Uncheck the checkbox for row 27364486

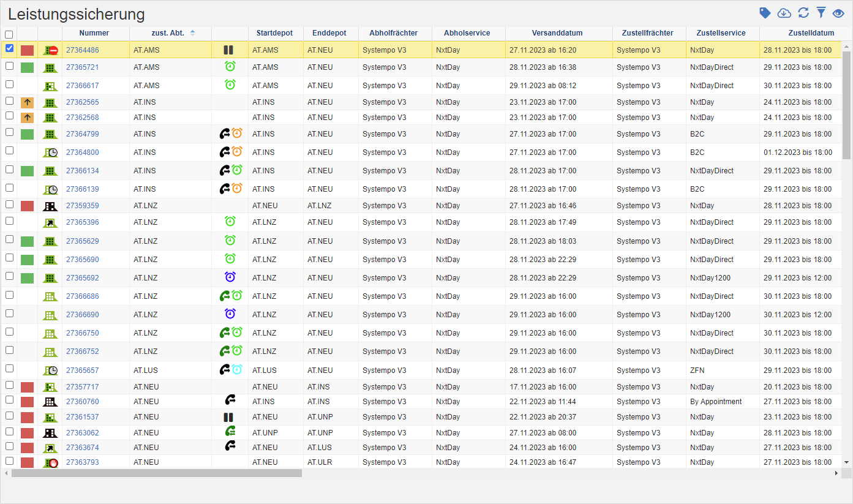[9, 48]
